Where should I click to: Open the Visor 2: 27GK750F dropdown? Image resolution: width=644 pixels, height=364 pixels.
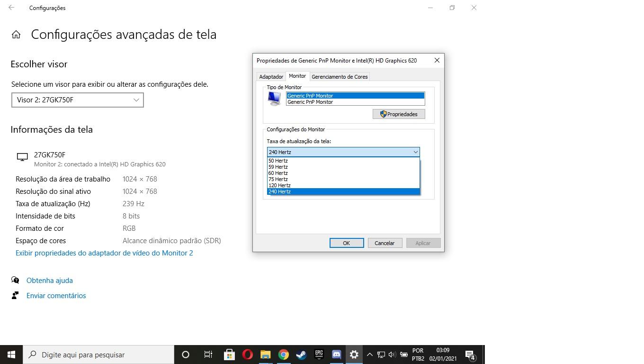coord(78,100)
